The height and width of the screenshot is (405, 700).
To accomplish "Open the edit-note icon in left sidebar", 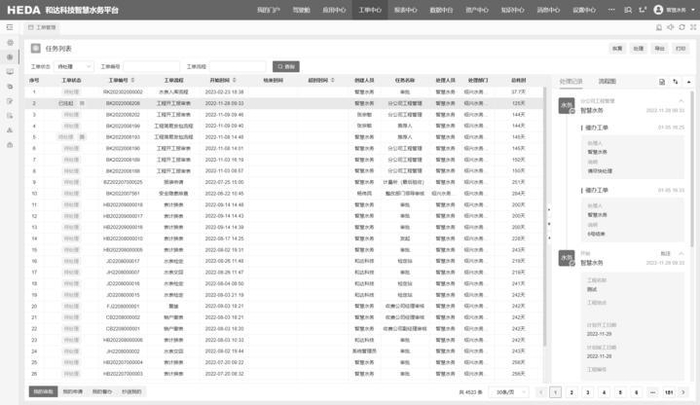I will point(10,101).
